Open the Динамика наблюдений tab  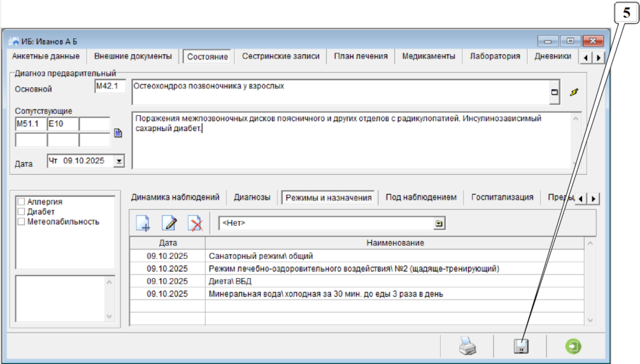click(x=174, y=197)
